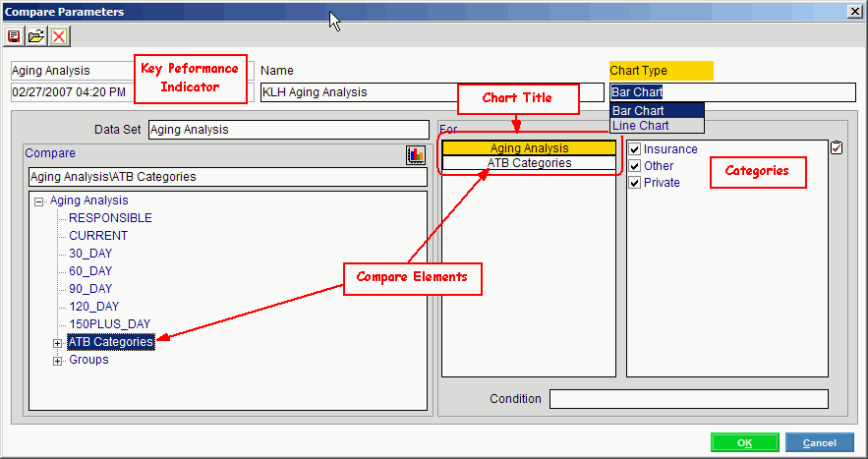Click the bar chart icon beside Compare
Viewport: 868px width, 459px height.
click(x=415, y=154)
